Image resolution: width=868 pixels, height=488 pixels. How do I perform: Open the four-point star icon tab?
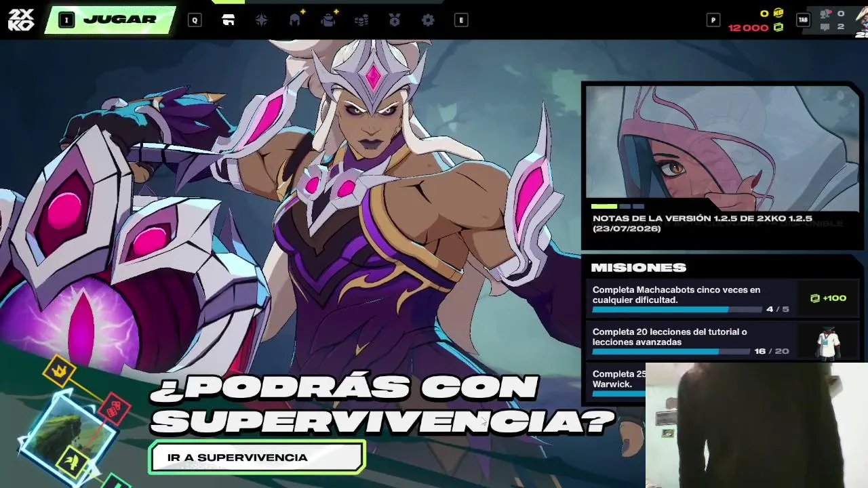(x=262, y=20)
